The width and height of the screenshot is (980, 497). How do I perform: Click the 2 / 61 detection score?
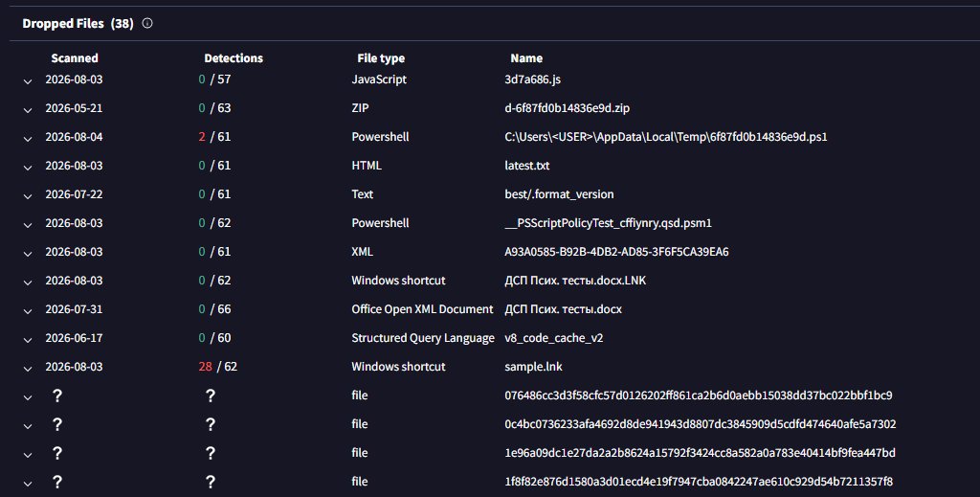pyautogui.click(x=214, y=137)
